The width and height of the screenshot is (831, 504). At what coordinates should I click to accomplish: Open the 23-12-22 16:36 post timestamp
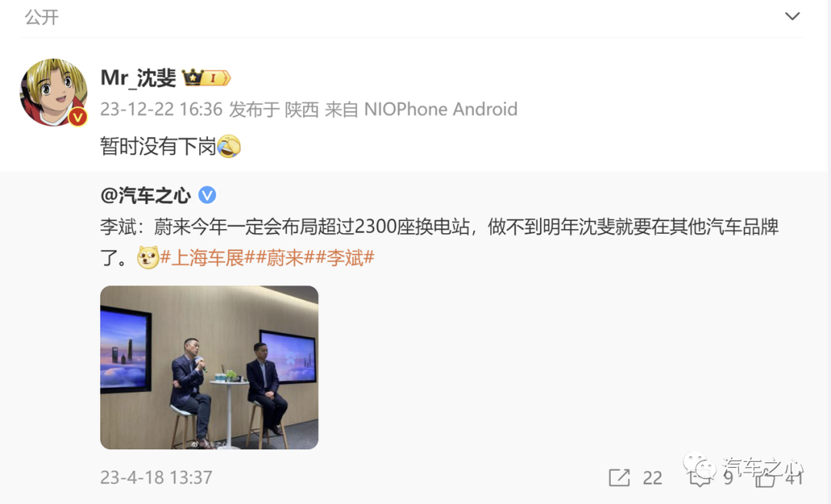click(161, 109)
